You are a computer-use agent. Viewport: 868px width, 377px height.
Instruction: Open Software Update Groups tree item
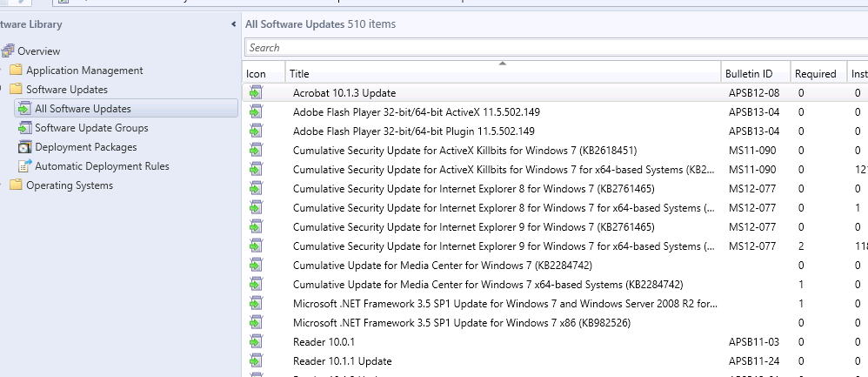[x=92, y=127]
